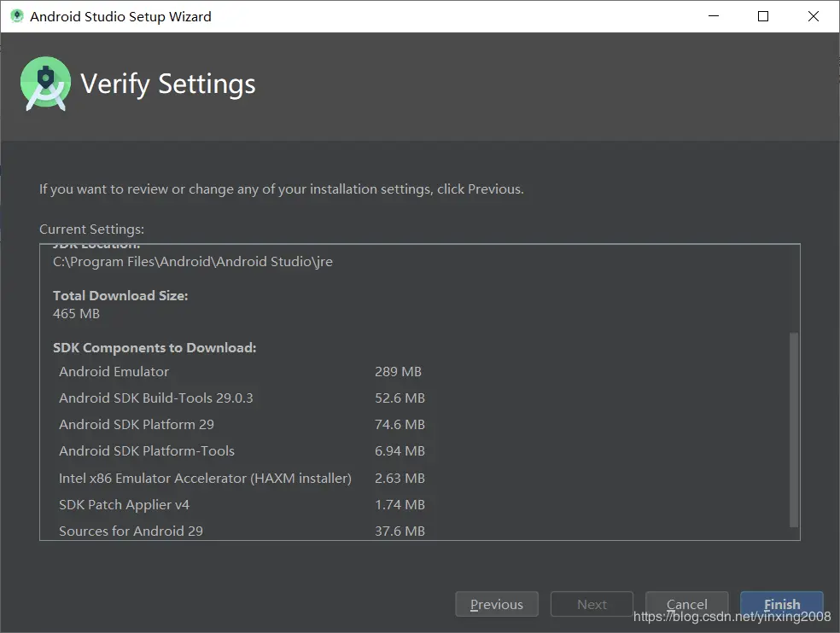Image resolution: width=840 pixels, height=633 pixels.
Task: Click the Finish button
Action: pos(782,604)
